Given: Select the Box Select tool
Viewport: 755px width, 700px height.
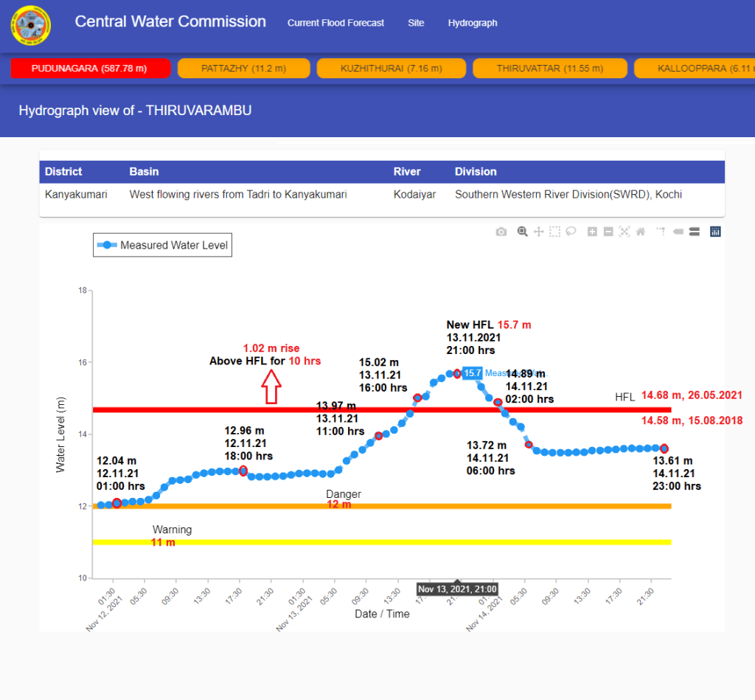Looking at the screenshot, I should pos(554,232).
